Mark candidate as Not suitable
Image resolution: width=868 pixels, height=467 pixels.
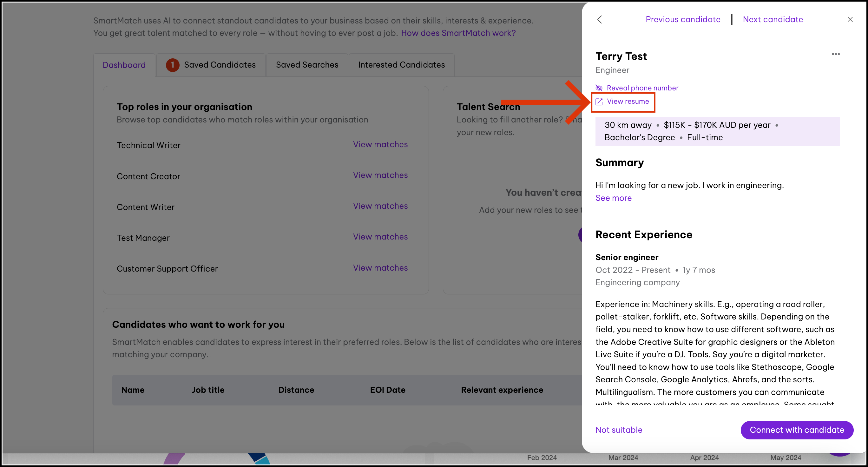click(619, 430)
